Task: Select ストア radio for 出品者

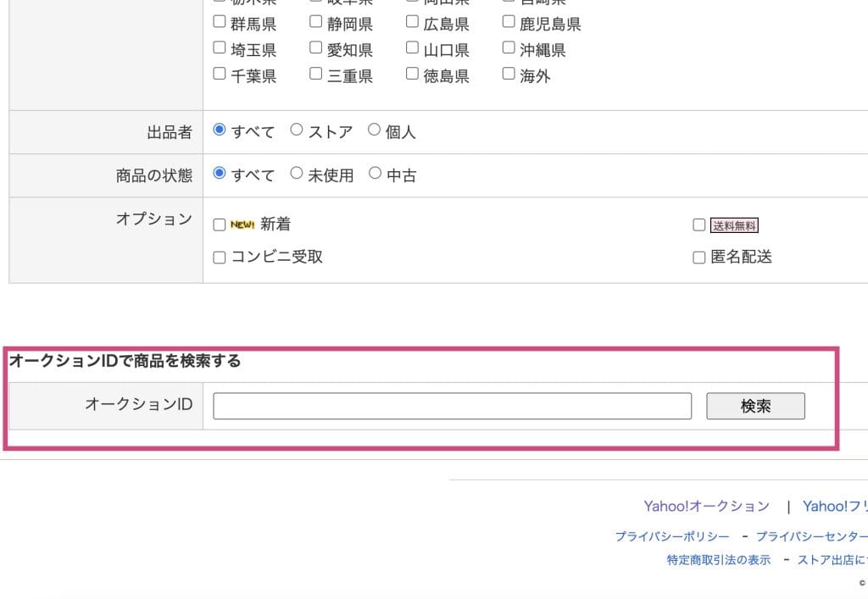Action: (297, 130)
